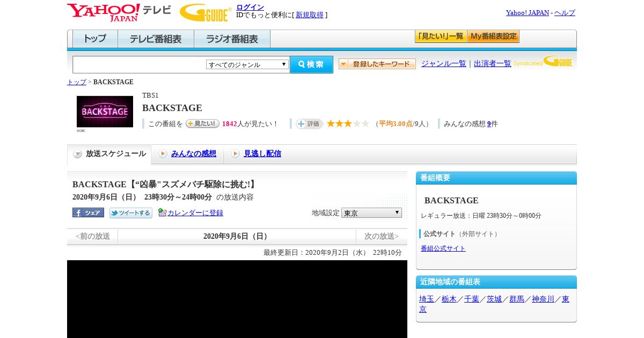Click the G-GUIDE logo in header

[206, 12]
